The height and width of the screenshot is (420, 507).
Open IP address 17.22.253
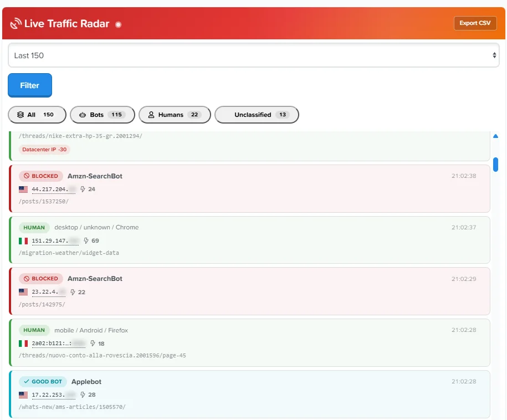pos(54,395)
